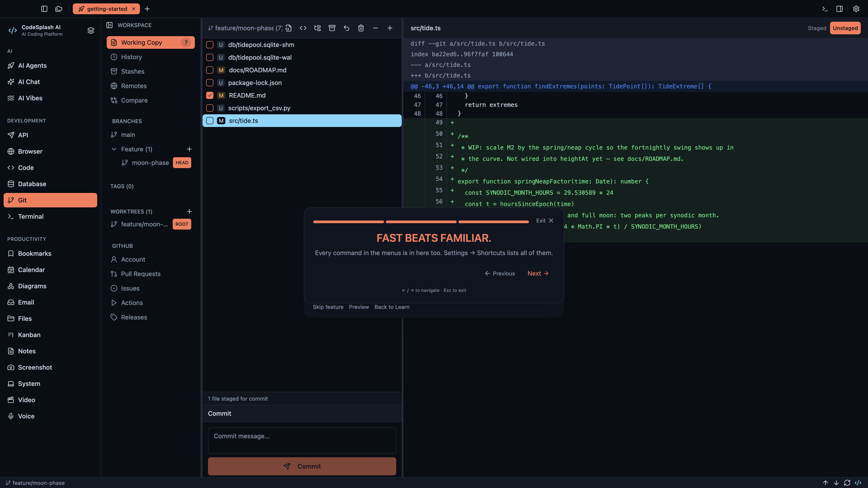Click the first tour progress bar segment

(348, 222)
